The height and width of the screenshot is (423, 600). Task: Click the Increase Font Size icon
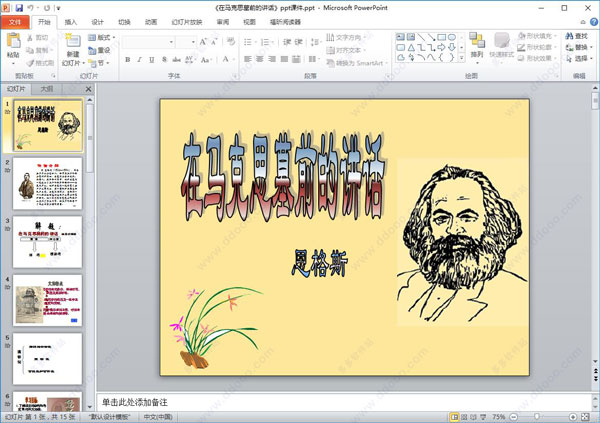pos(203,42)
